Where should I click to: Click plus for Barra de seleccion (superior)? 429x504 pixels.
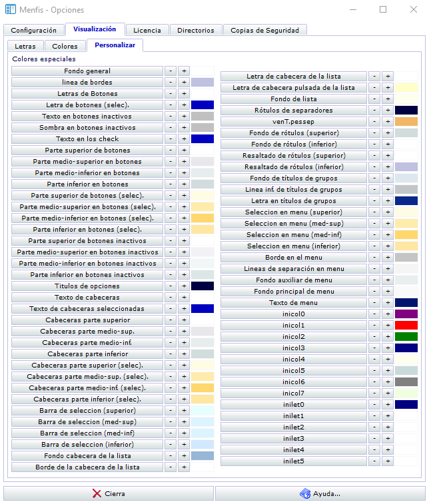click(x=184, y=411)
